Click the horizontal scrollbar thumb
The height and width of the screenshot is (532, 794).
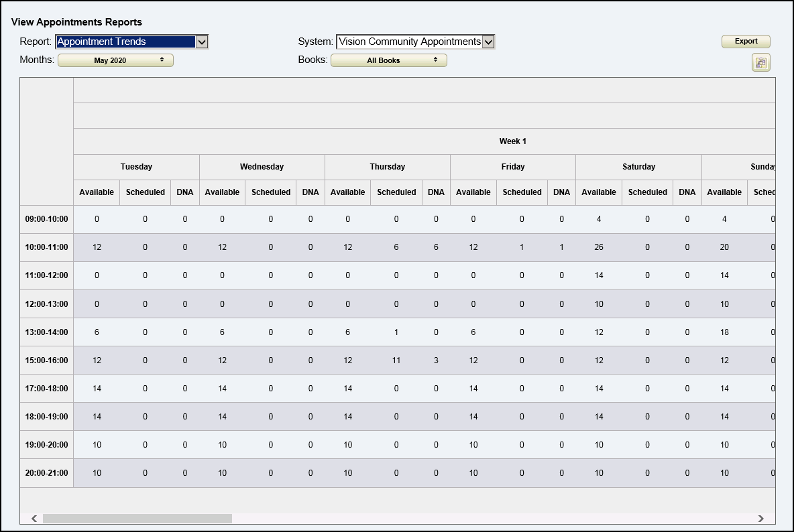[137, 519]
